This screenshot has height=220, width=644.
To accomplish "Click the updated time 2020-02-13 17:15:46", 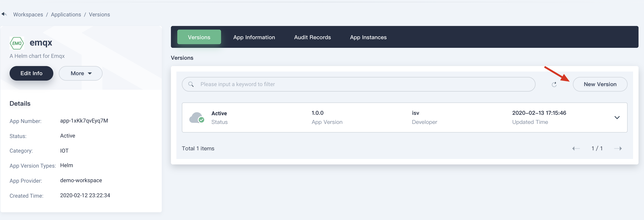I will [539, 113].
